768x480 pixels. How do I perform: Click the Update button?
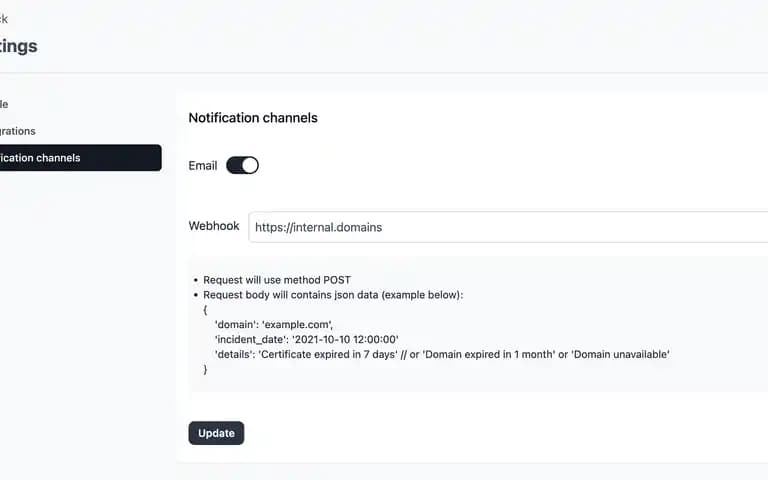pyautogui.click(x=216, y=433)
